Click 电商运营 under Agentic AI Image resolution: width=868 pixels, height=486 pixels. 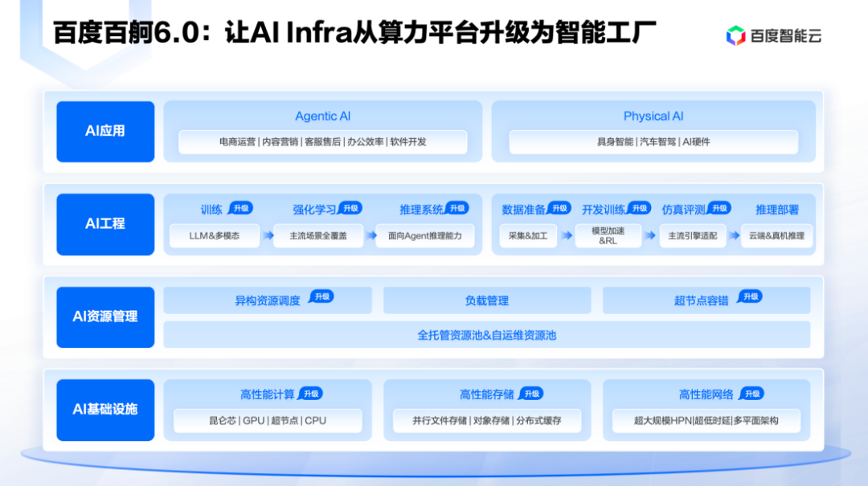237,142
